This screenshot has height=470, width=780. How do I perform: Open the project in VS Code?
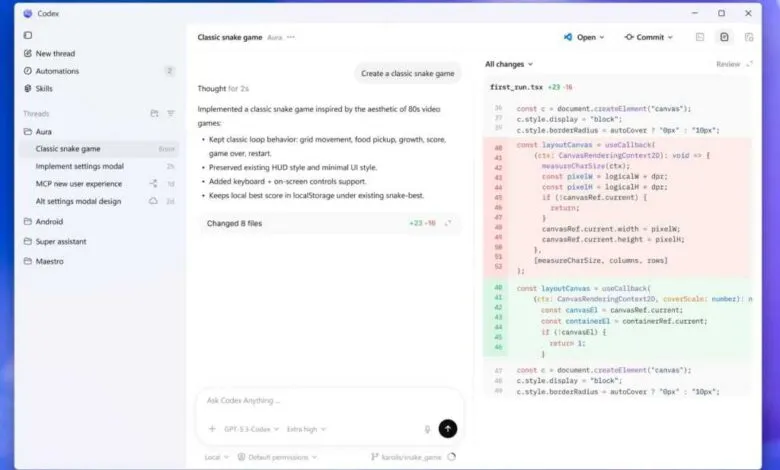[x=580, y=37]
